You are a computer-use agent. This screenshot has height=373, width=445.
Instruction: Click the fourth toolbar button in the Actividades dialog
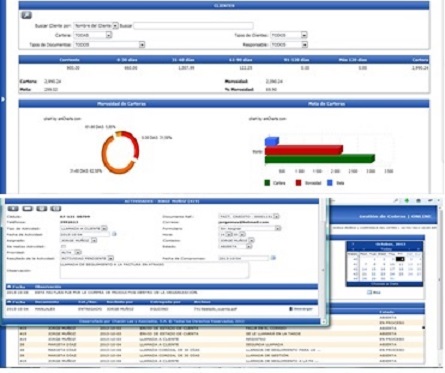click(56, 209)
